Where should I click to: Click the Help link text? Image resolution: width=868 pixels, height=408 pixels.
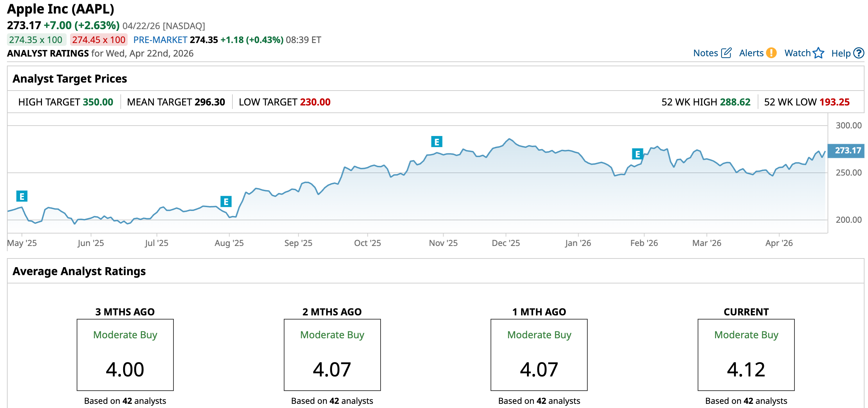pyautogui.click(x=841, y=53)
